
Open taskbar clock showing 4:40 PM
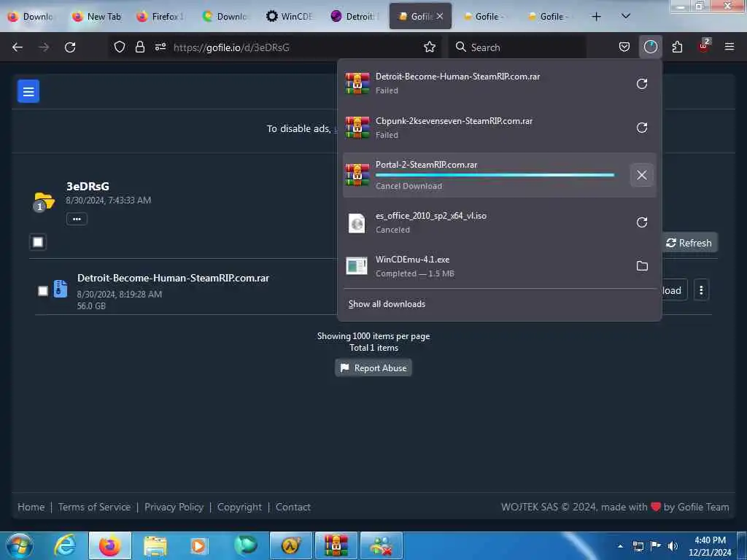click(710, 545)
